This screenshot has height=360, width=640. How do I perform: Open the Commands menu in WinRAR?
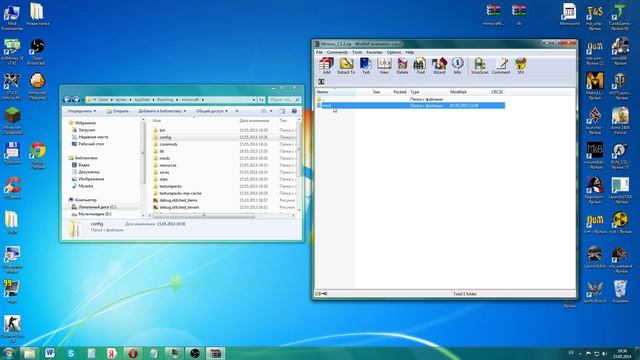(337, 52)
